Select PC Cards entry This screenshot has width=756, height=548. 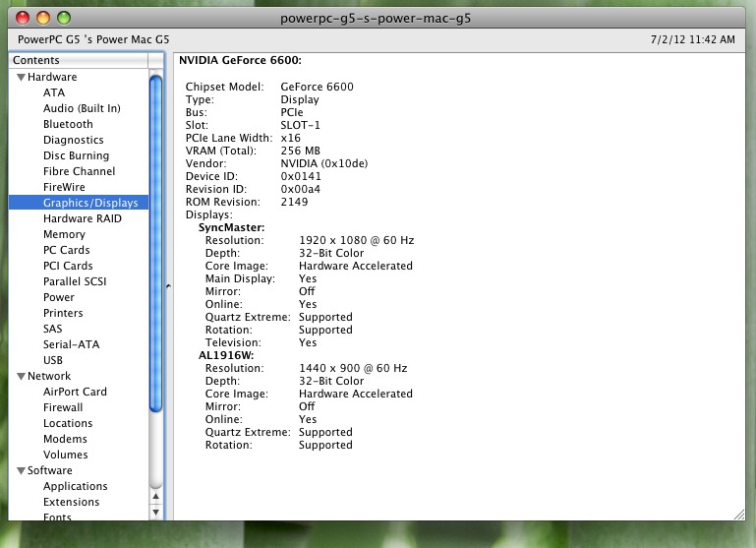pyautogui.click(x=67, y=250)
